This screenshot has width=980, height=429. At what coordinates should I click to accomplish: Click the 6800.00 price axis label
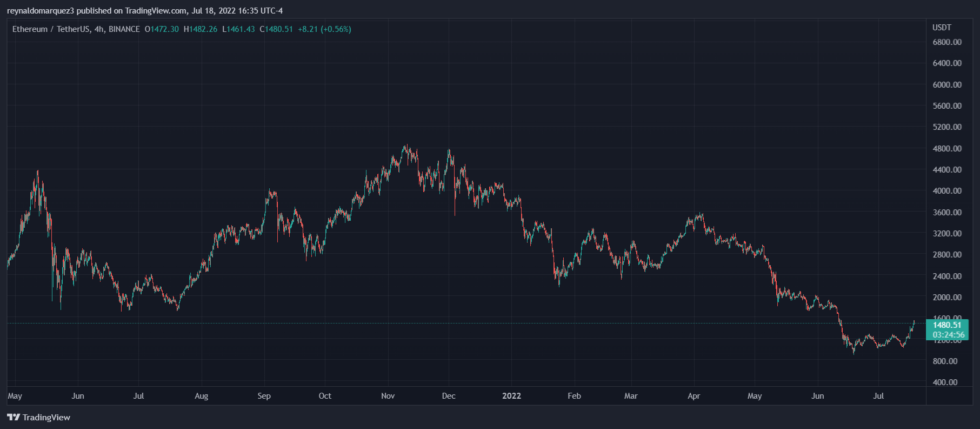(x=946, y=42)
